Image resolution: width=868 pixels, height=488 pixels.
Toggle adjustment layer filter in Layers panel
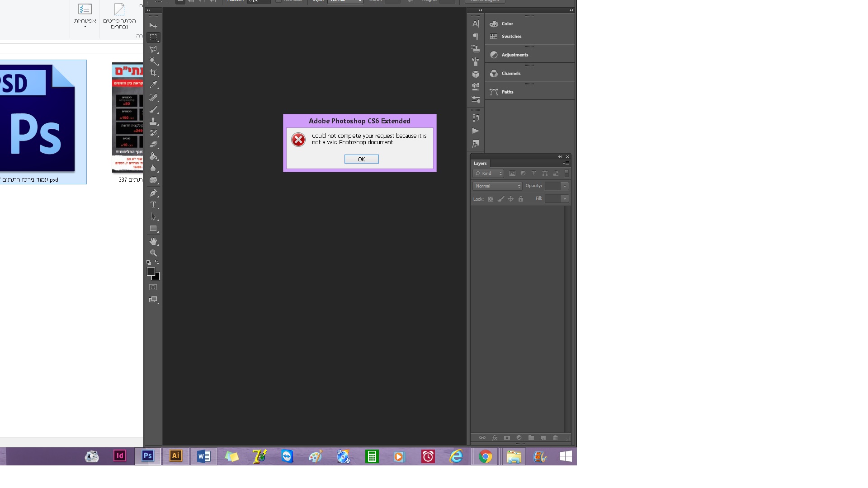pos(523,174)
